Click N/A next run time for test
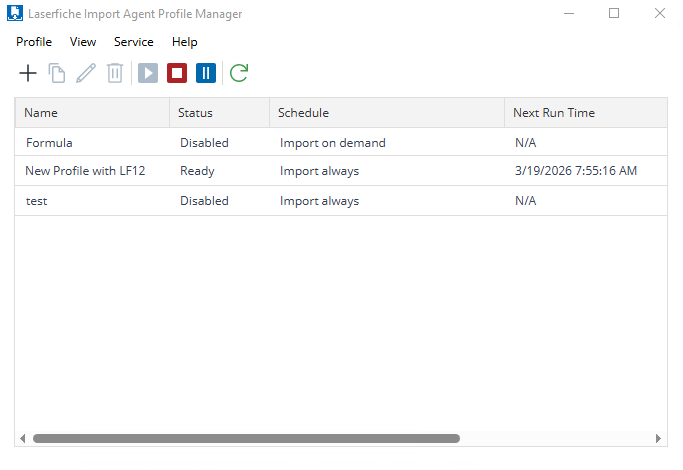This screenshot has width=683, height=470. (526, 201)
